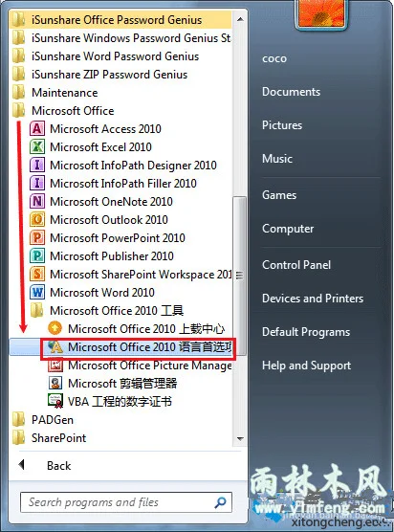Screen dimensions: 394x532
Task: Click the InfoPath Designer 2010 icon
Action: coord(37,166)
